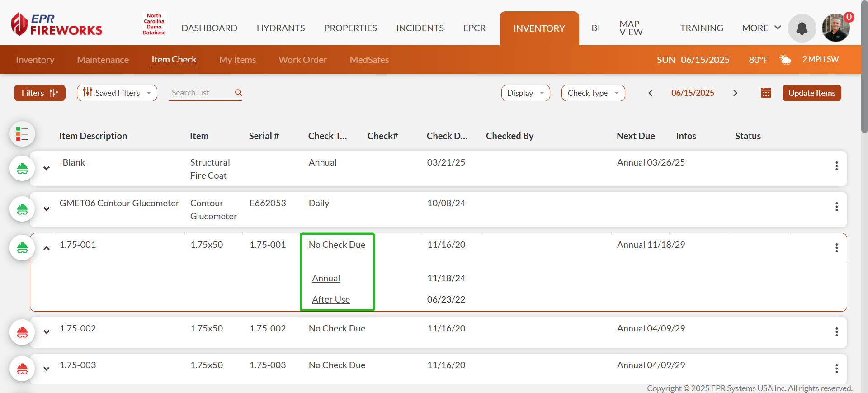The height and width of the screenshot is (393, 868).
Task: Click the search magnifier icon
Action: pyautogui.click(x=238, y=93)
